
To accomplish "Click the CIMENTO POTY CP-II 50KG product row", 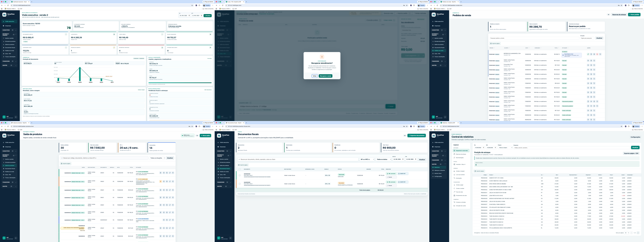I will pos(557,178).
